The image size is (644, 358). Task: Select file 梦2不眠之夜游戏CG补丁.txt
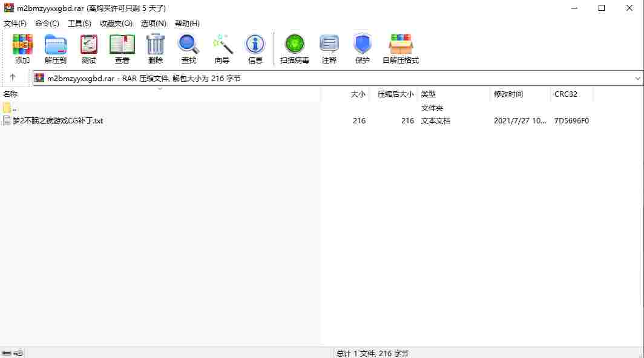[x=58, y=121]
